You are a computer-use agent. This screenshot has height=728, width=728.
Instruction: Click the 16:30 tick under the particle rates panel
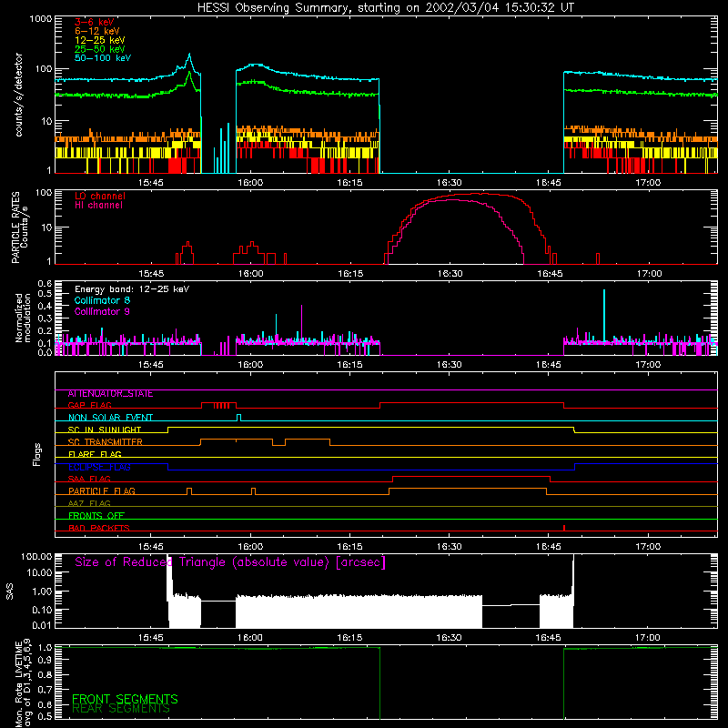[450, 274]
